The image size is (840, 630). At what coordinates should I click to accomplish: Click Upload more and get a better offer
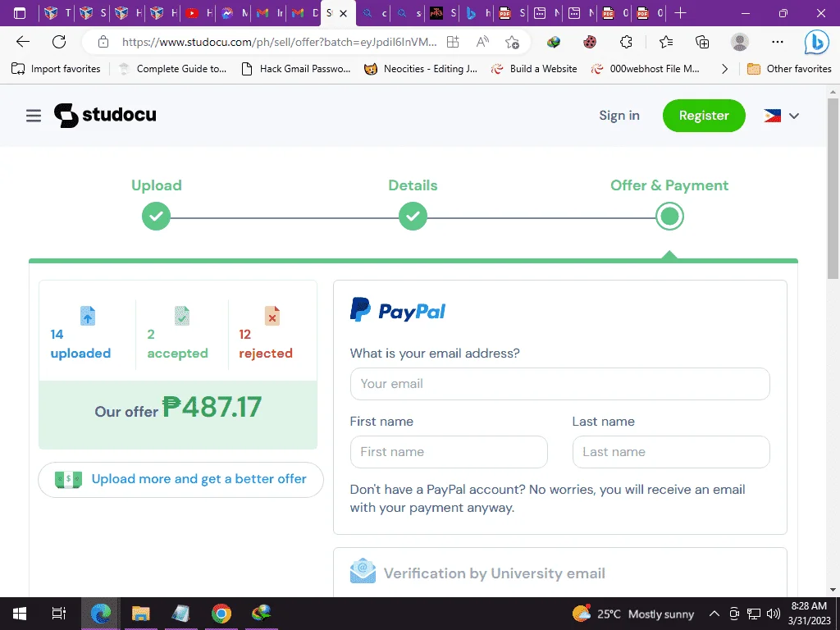tap(180, 479)
